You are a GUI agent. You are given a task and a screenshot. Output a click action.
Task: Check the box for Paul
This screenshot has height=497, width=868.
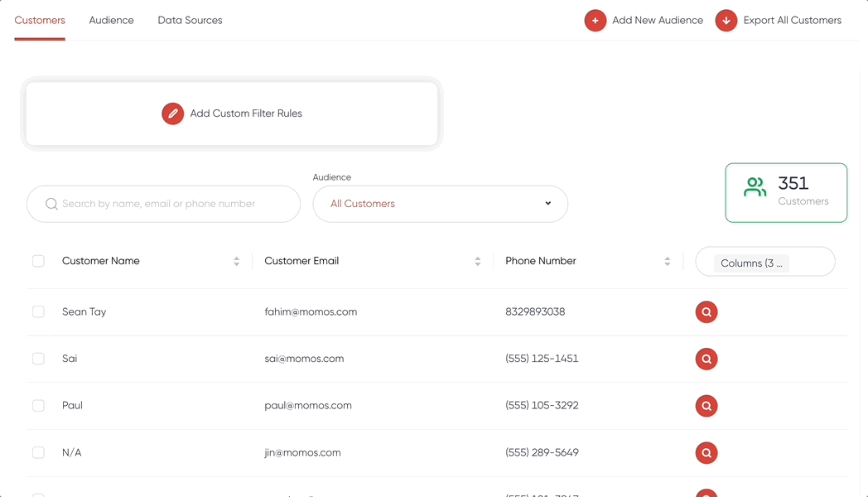[38, 406]
